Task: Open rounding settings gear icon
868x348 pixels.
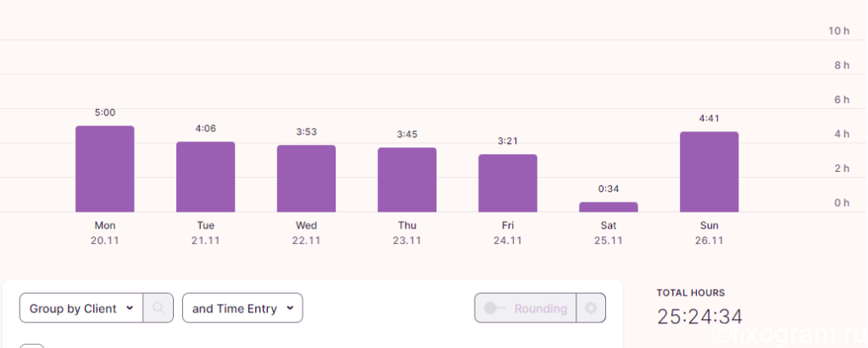Action: (x=591, y=308)
